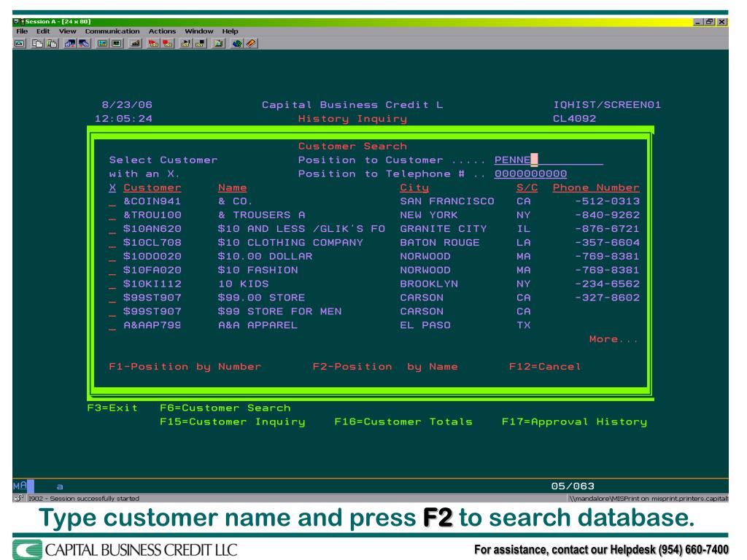This screenshot has width=747, height=560.
Task: Click the Stop recording toolbar icon
Action: pyautogui.click(x=168, y=43)
